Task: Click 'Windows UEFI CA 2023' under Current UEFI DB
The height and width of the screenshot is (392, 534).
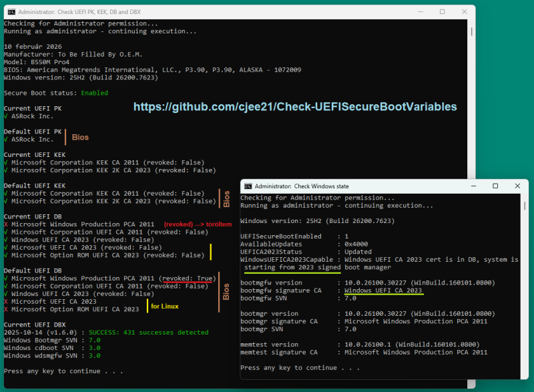Action: pyautogui.click(x=83, y=240)
